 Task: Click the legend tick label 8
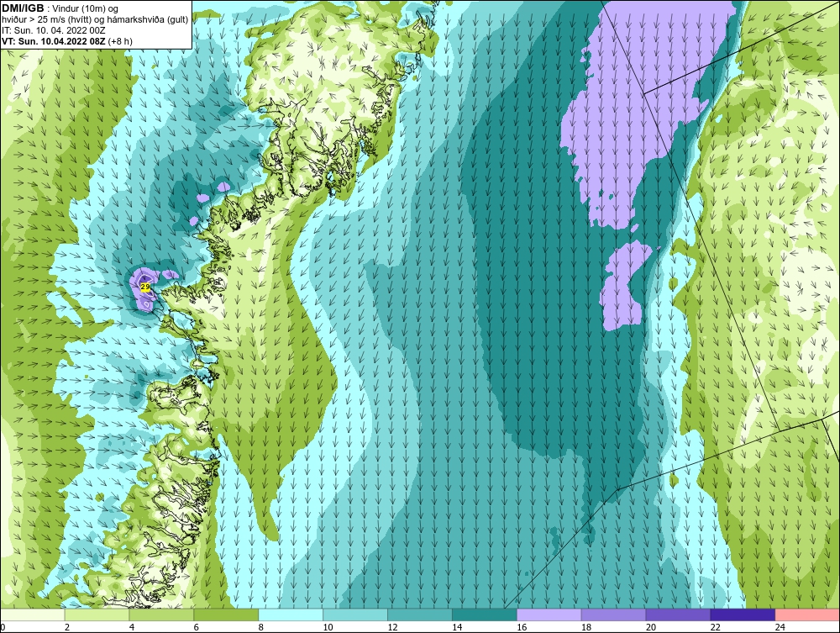click(261, 627)
